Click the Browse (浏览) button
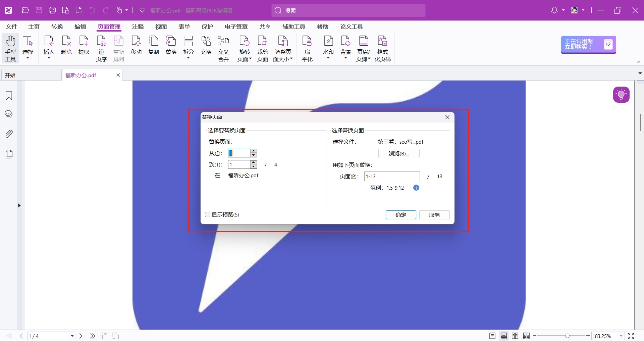 tap(399, 153)
